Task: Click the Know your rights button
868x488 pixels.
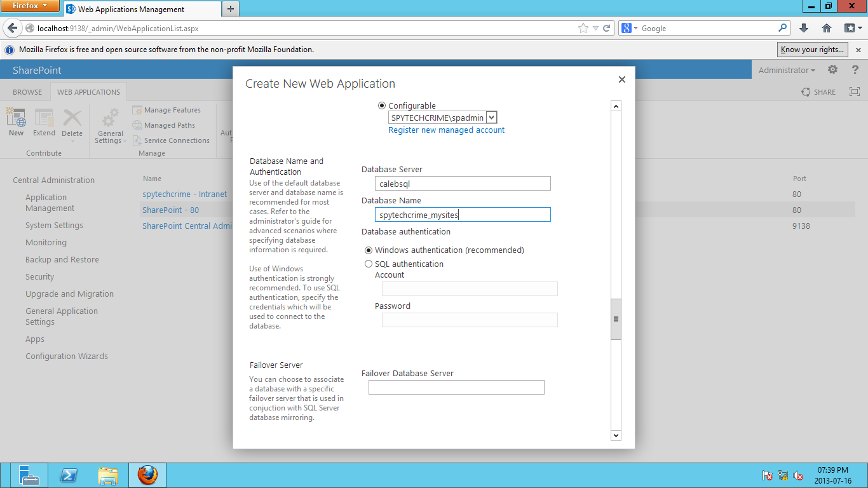Action: click(813, 50)
